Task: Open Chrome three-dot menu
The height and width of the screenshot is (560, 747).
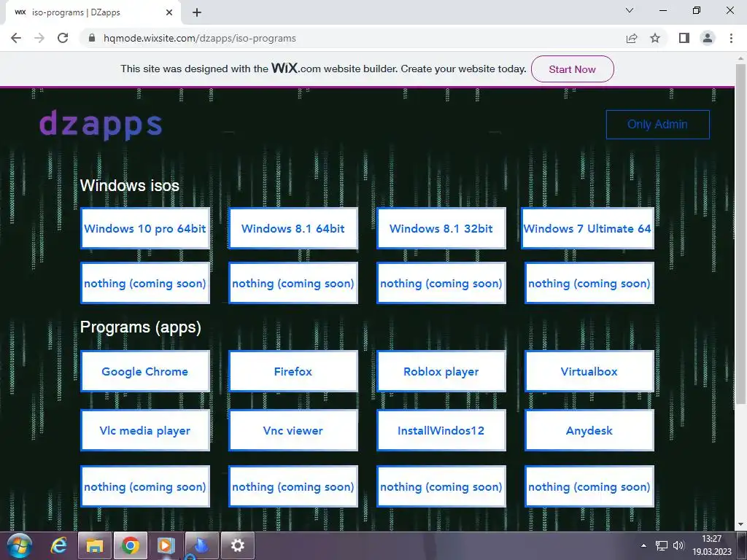Action: coord(731,38)
